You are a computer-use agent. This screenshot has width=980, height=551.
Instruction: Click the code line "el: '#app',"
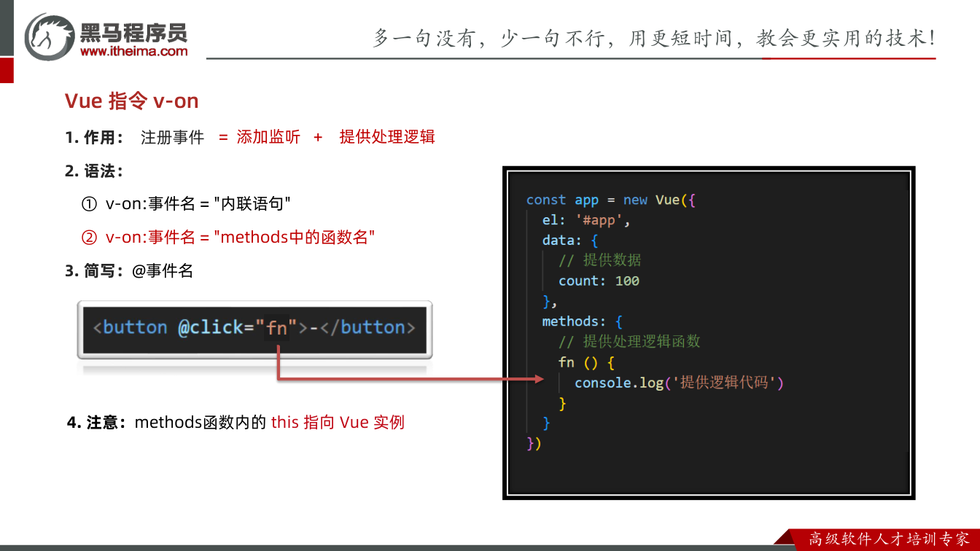pos(586,220)
